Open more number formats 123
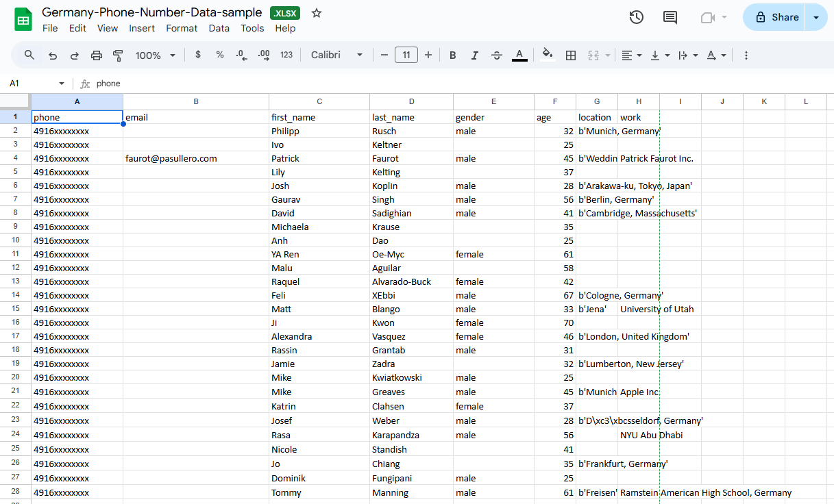This screenshot has width=834, height=504. 286,55
